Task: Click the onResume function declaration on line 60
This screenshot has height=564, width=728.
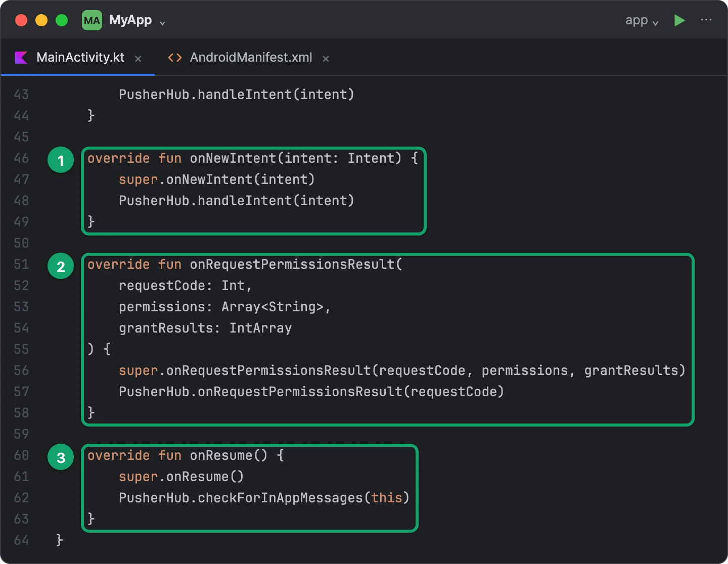Action: pyautogui.click(x=186, y=455)
